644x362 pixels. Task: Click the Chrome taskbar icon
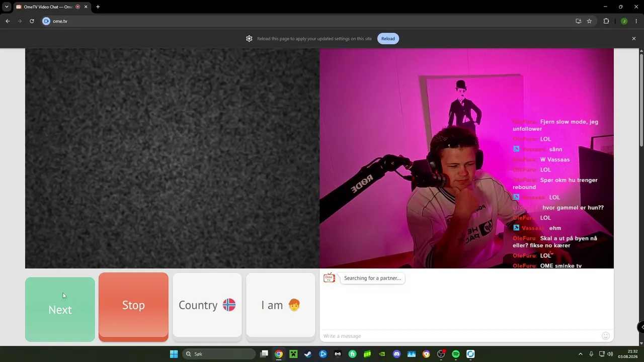(x=279, y=354)
